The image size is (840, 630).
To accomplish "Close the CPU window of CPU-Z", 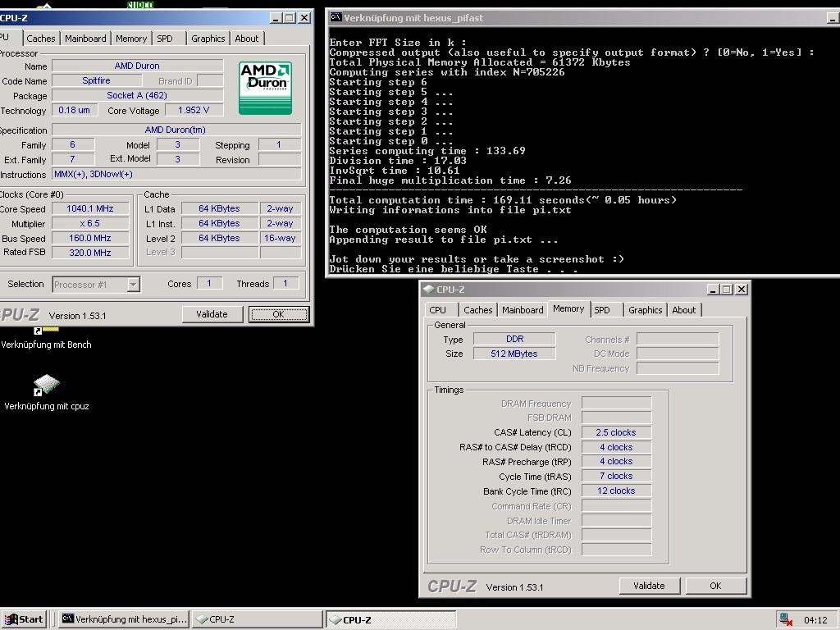I will click(x=304, y=18).
